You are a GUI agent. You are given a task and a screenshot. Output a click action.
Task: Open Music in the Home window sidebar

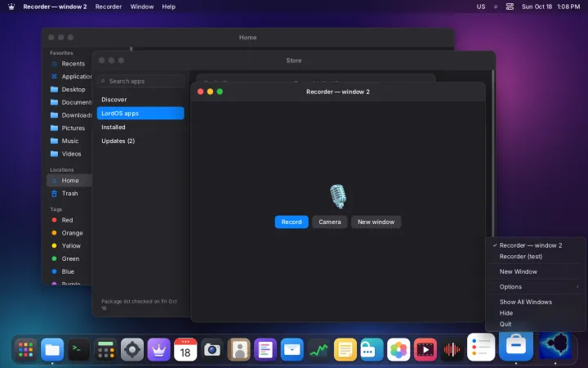[x=69, y=141]
